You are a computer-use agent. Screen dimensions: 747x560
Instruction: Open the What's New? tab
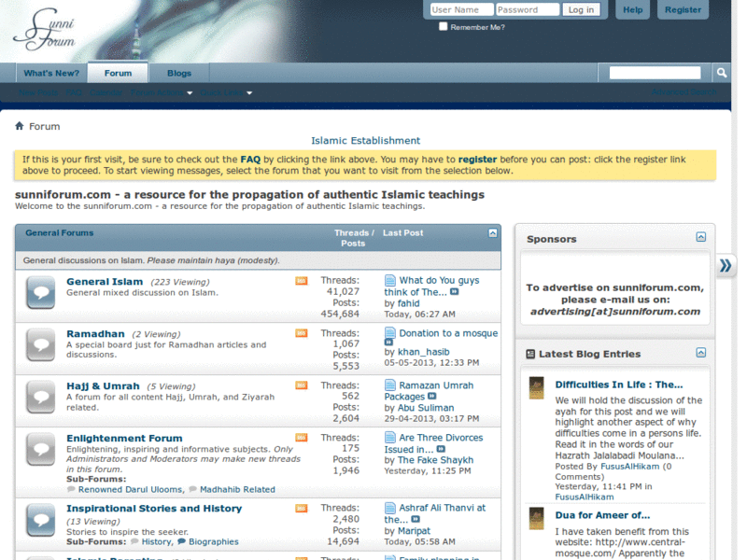coord(51,73)
